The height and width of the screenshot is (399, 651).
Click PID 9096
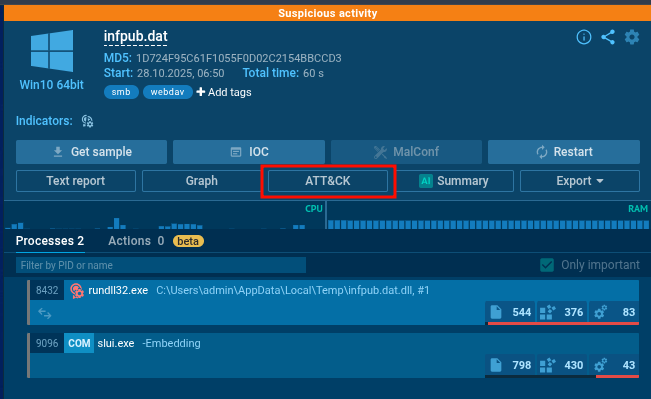(47, 343)
